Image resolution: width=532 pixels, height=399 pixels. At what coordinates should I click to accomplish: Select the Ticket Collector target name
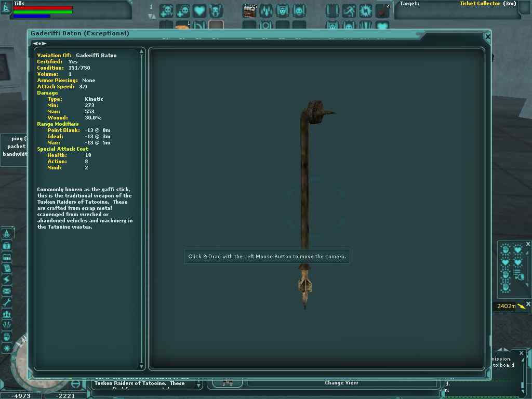click(480, 4)
